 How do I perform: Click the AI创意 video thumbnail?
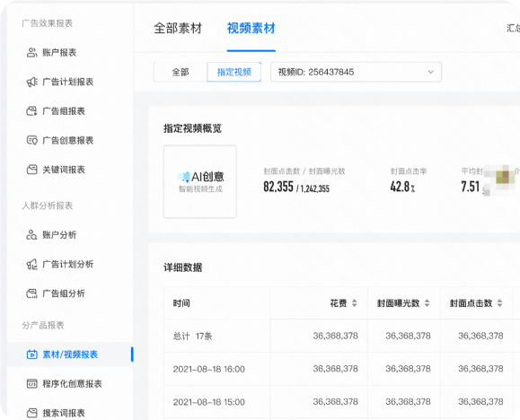pyautogui.click(x=200, y=181)
